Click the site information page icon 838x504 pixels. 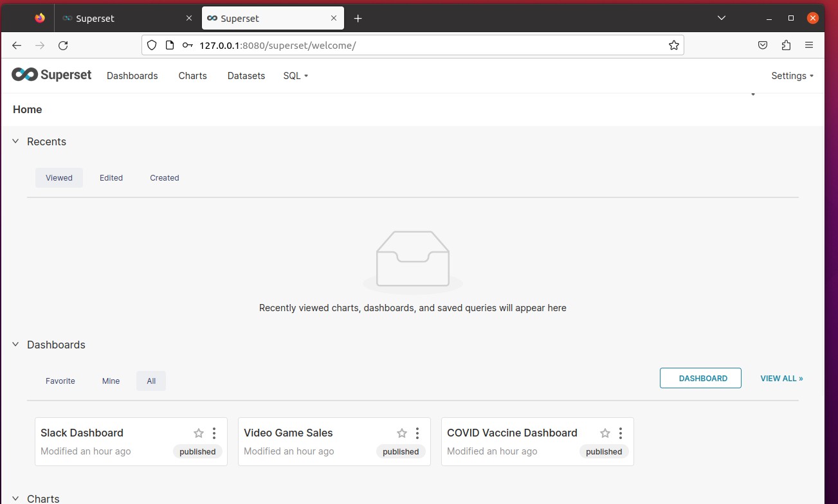[x=170, y=45]
